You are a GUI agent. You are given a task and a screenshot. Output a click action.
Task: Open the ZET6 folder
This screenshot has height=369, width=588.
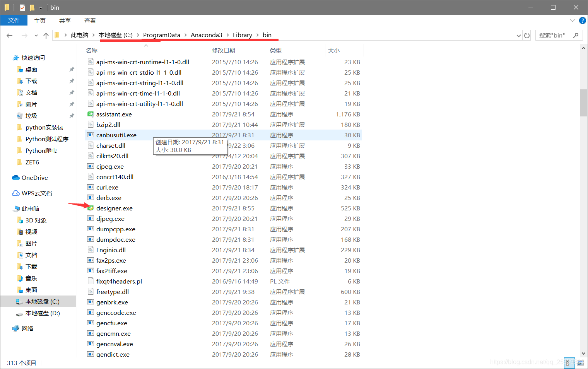[32, 162]
